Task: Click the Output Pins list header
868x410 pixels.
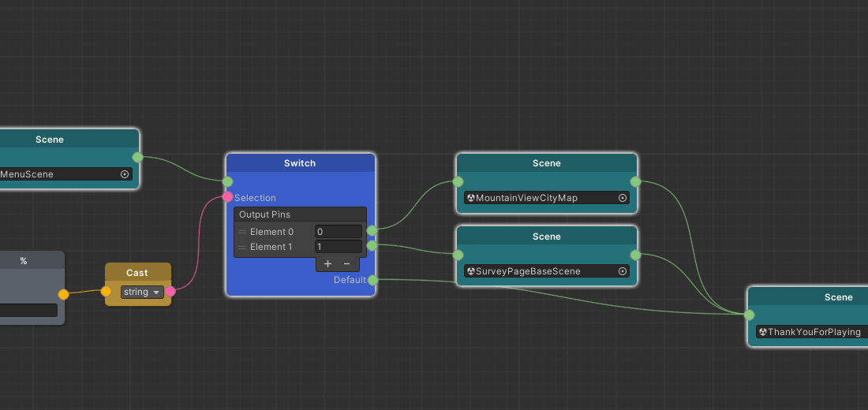Action: click(300, 214)
